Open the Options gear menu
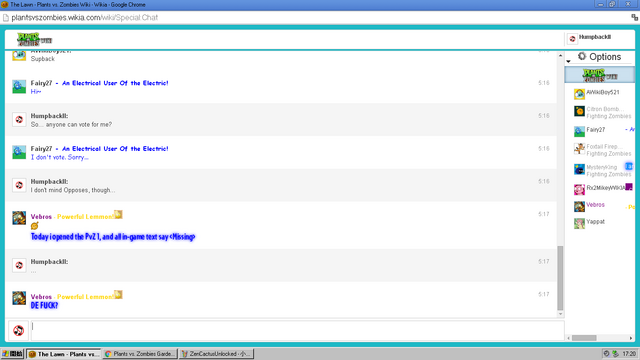640x360 pixels. pyautogui.click(x=599, y=57)
